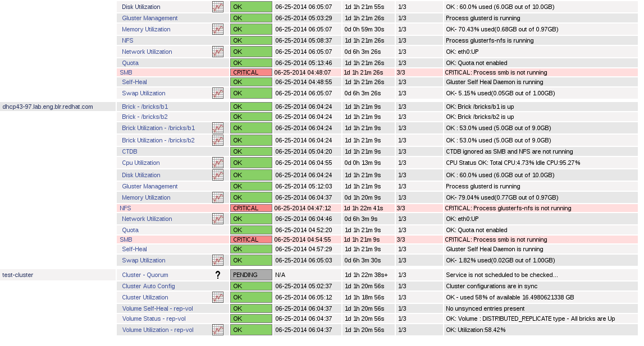Open the NFS service marked CRITICAL

(125, 208)
